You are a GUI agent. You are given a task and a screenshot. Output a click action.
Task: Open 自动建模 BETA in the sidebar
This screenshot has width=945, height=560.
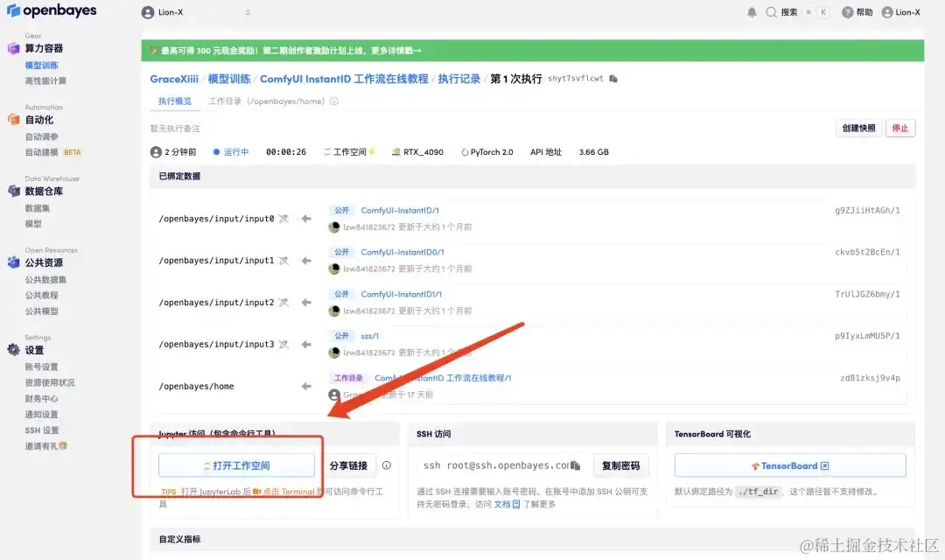[53, 152]
